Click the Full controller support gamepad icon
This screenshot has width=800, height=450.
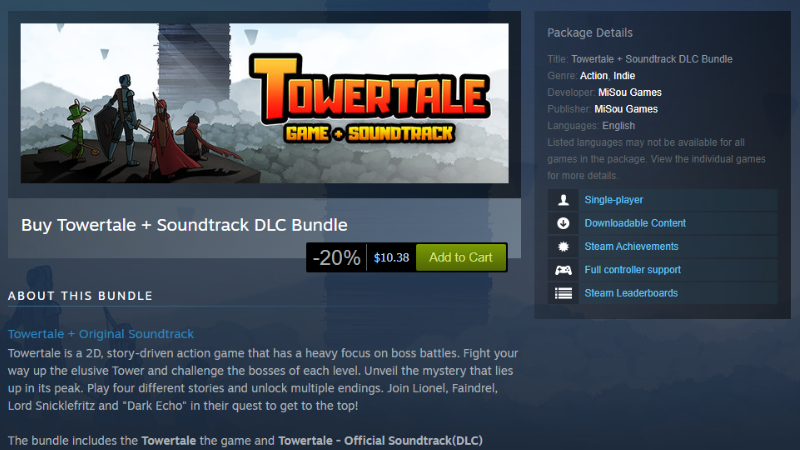(563, 270)
